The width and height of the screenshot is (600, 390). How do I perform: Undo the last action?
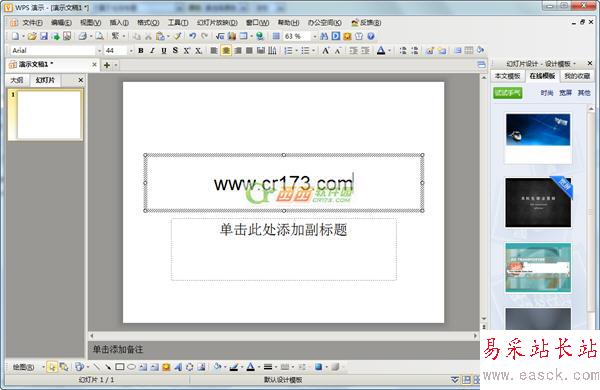192,36
